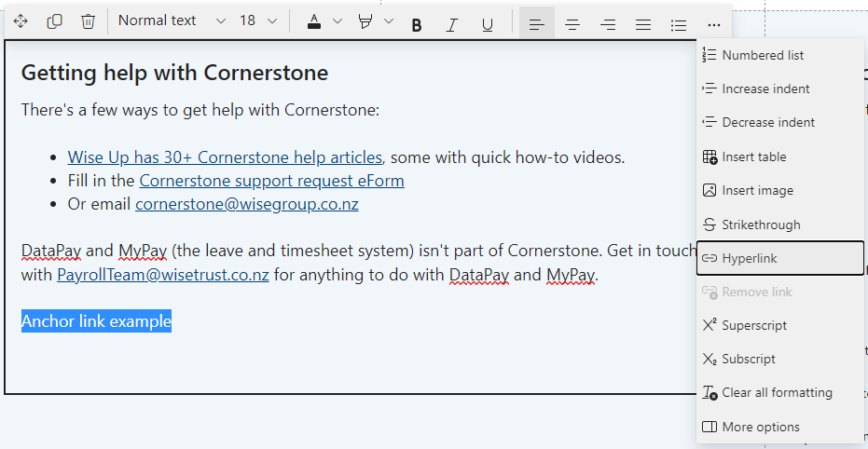The height and width of the screenshot is (449, 868).
Task: Open the Cornerstone support request eForm link
Action: coord(272,181)
